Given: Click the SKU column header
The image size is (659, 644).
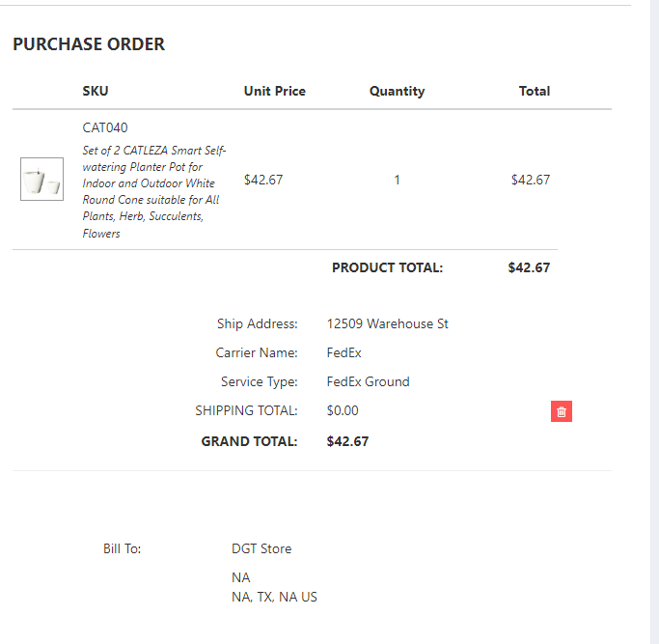Looking at the screenshot, I should click(96, 91).
